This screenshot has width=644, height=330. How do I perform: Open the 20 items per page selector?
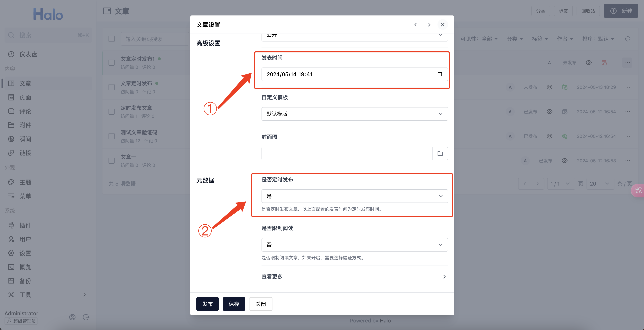click(x=600, y=184)
